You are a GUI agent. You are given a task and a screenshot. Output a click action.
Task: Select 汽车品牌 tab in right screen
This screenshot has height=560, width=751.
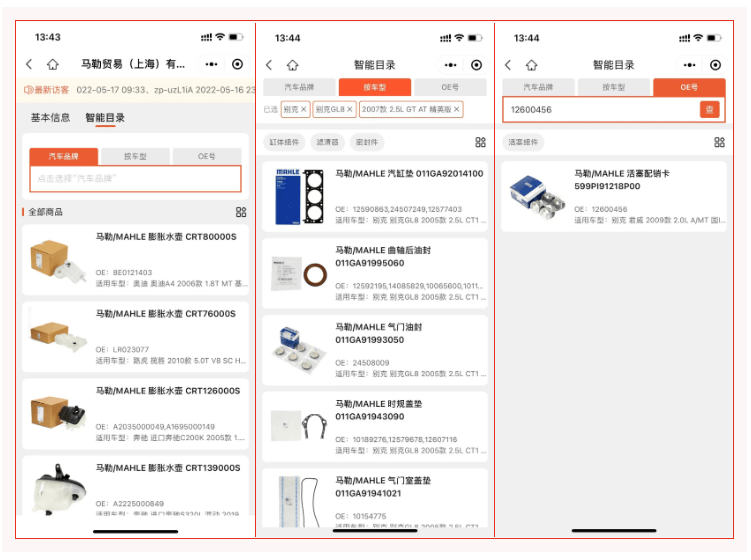click(538, 87)
